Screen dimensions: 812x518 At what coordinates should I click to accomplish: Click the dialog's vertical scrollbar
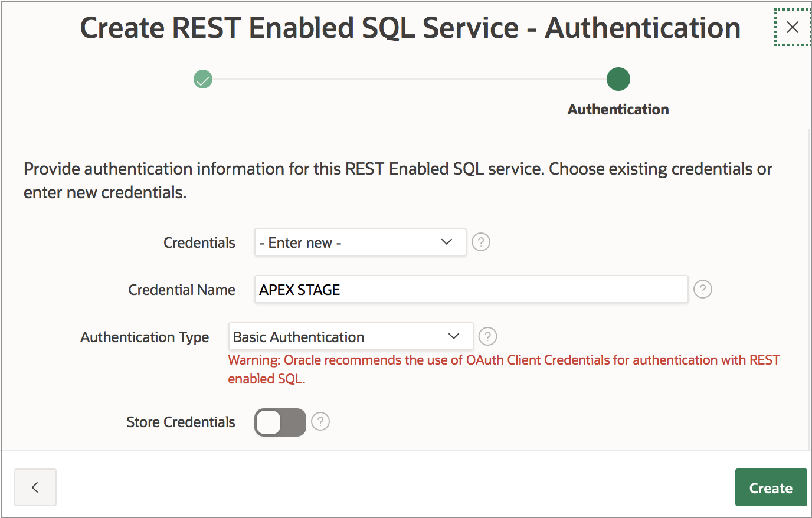[x=809, y=283]
